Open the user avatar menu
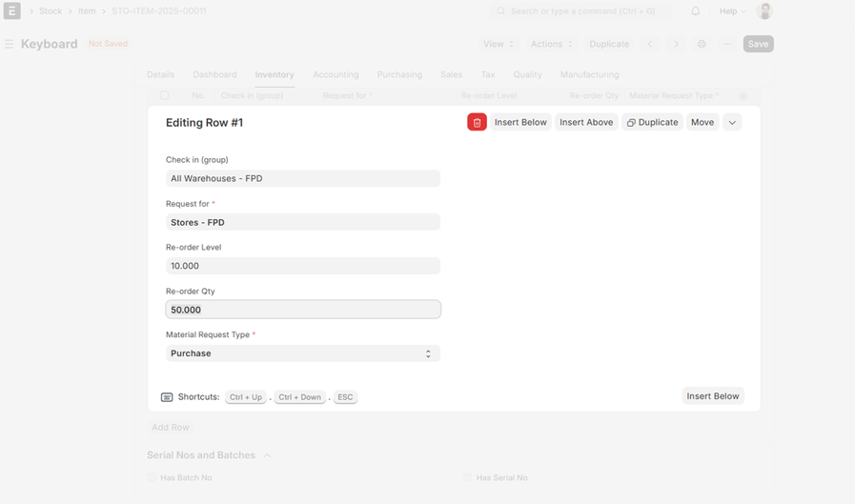The image size is (855, 504). 764,11
